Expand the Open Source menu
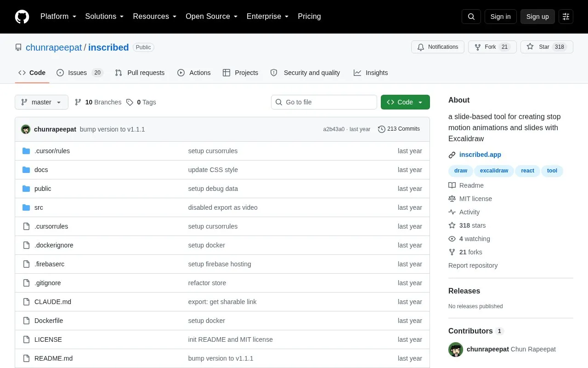588x368 pixels. pyautogui.click(x=212, y=17)
